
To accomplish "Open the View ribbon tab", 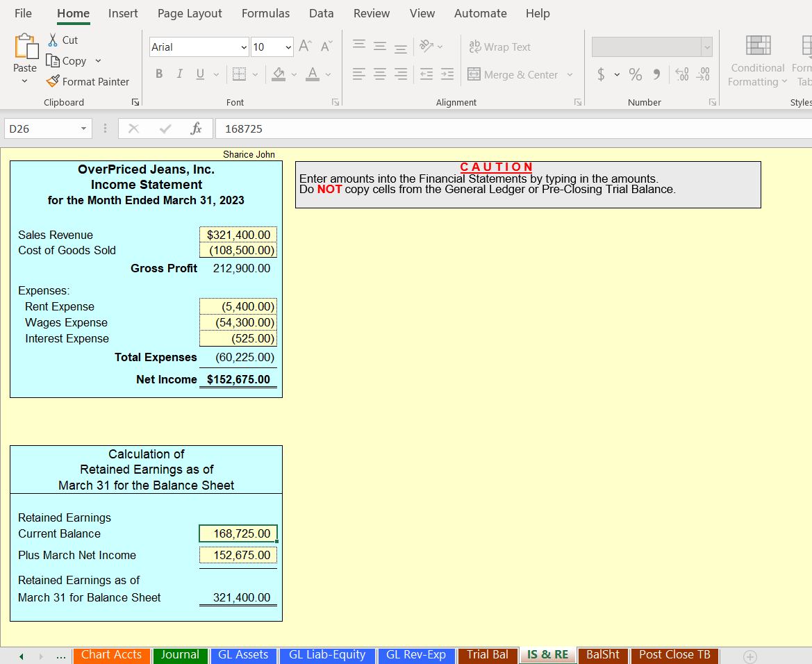I will click(422, 13).
